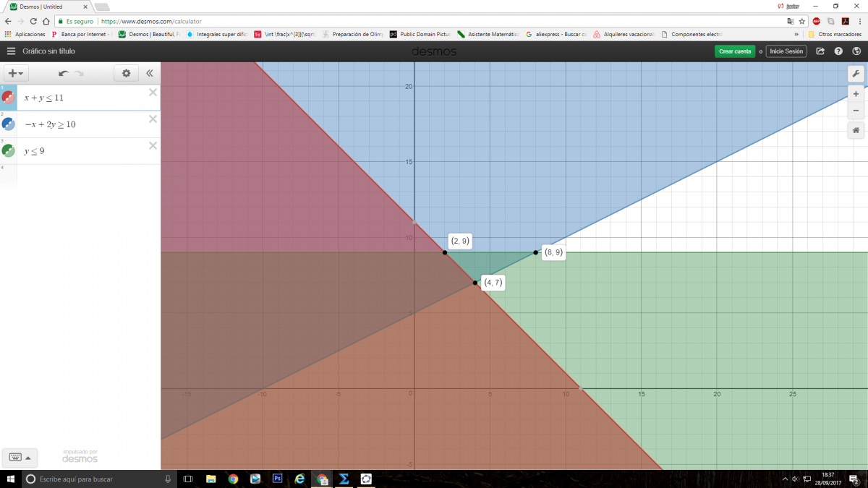The image size is (868, 488).
Task: Click the Inicie Sesión button
Action: click(x=786, y=51)
